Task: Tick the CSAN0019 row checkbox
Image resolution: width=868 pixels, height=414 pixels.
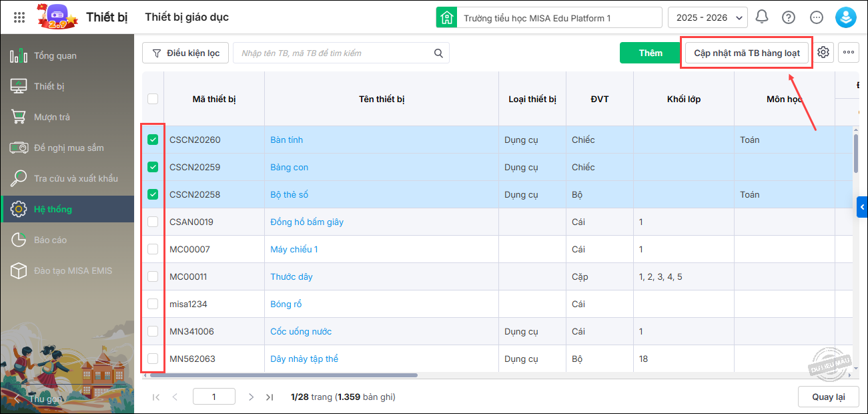Action: 153,222
